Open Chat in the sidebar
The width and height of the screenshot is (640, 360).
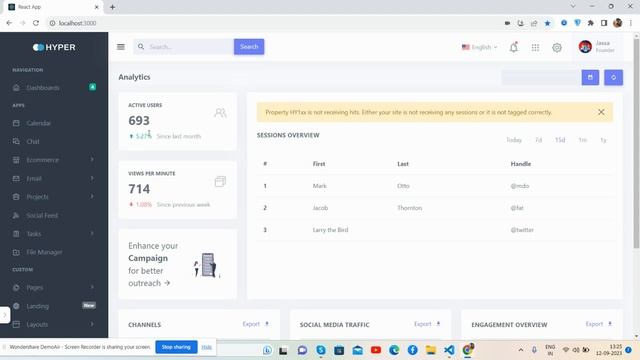pyautogui.click(x=54, y=142)
